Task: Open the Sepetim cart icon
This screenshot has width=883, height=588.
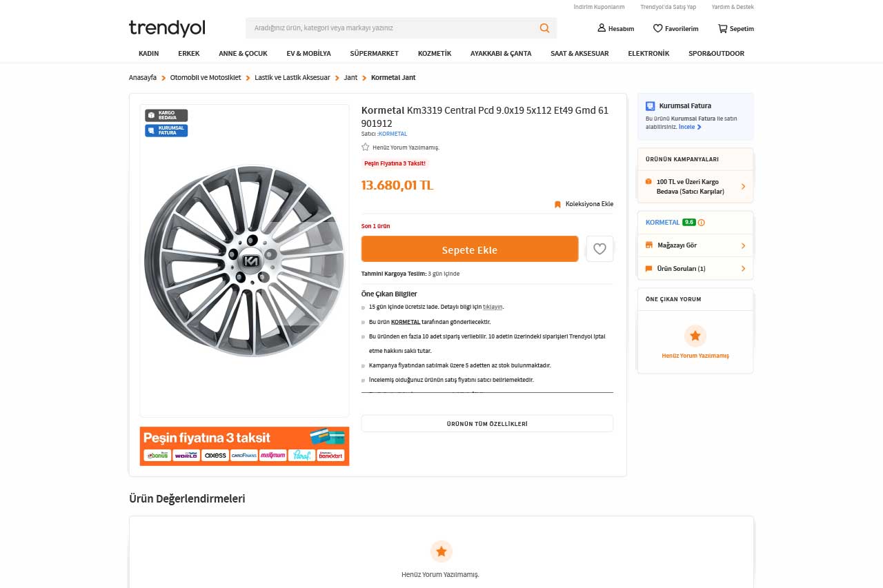Action: 722,28
